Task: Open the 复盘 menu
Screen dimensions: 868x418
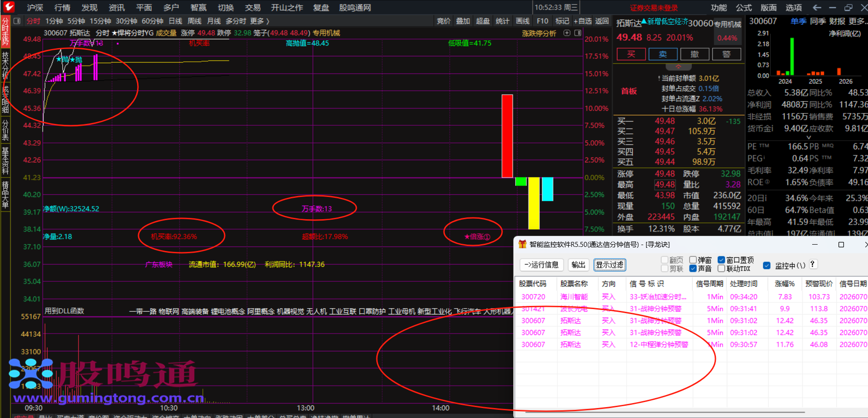Action: (x=321, y=8)
